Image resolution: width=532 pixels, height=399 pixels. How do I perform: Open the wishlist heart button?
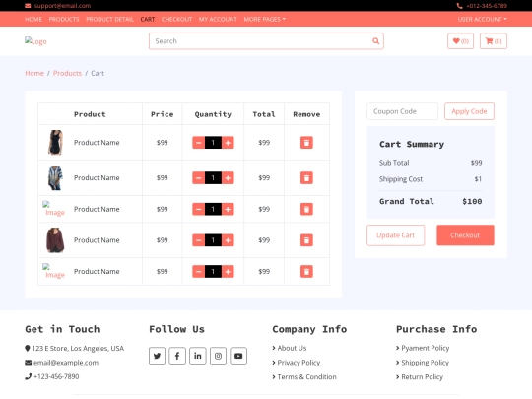pos(460,41)
